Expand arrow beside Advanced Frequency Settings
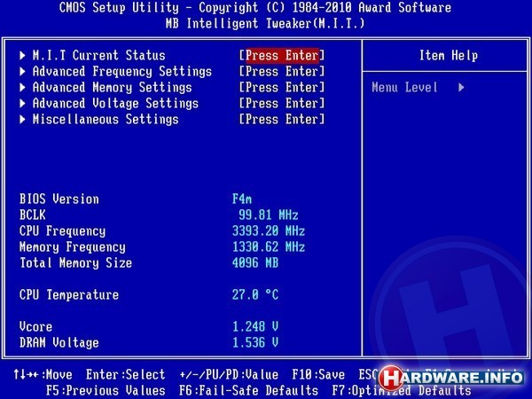The image size is (532, 399). pos(22,71)
